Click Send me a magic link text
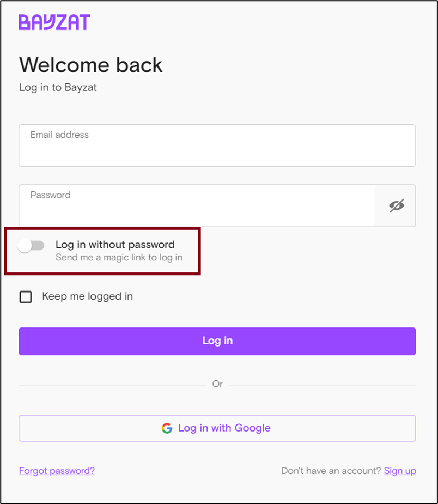 tap(119, 258)
